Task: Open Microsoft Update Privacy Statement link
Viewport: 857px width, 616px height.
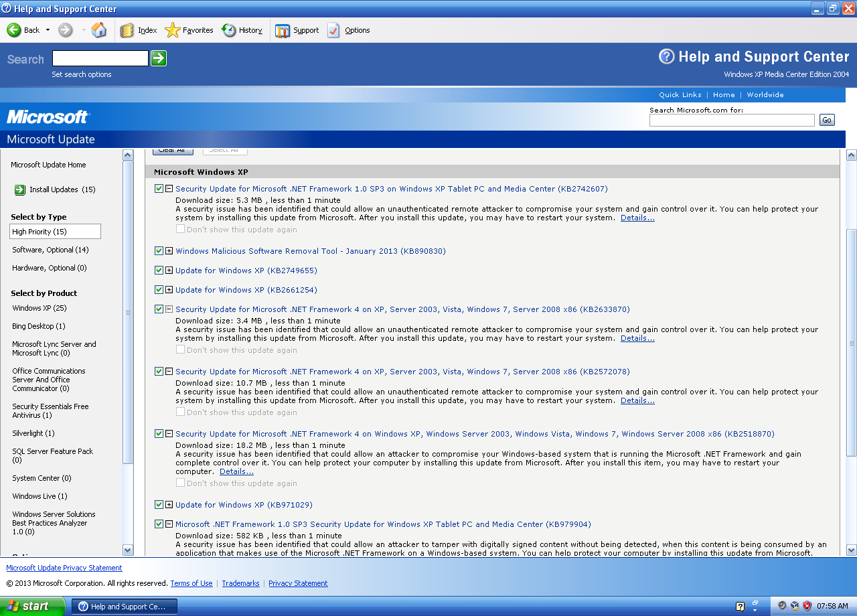Action: coord(64,568)
